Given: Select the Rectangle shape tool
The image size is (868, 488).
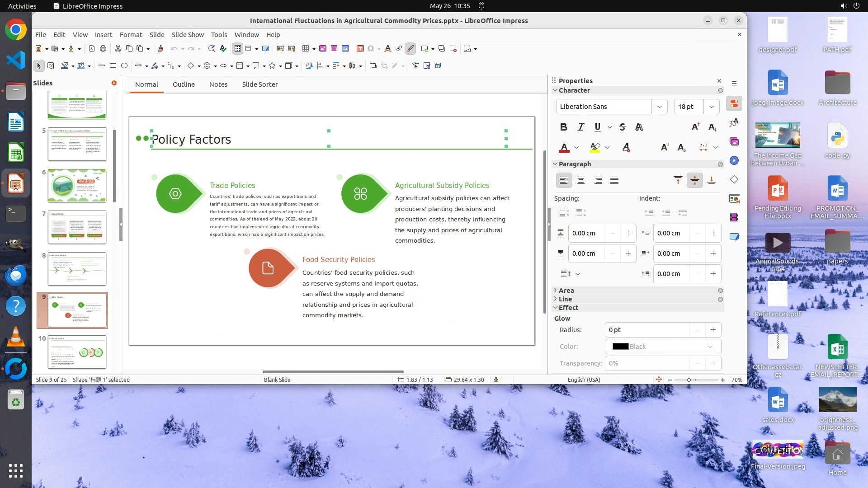Looking at the screenshot, I should [x=113, y=66].
